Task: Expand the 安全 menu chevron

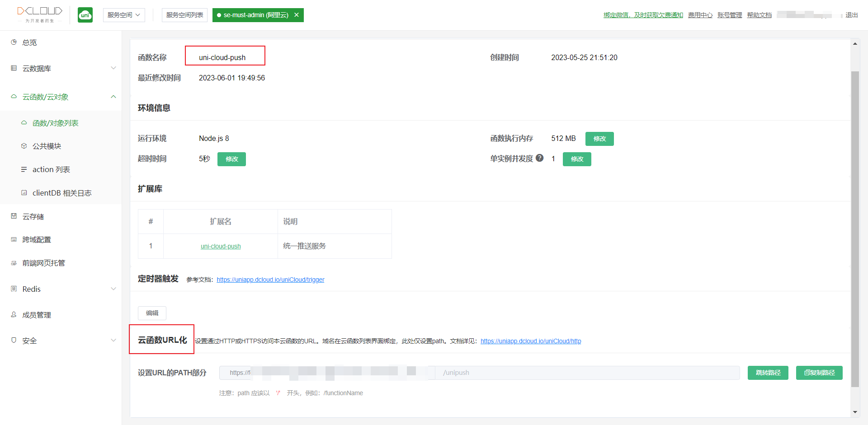Action: click(x=113, y=340)
